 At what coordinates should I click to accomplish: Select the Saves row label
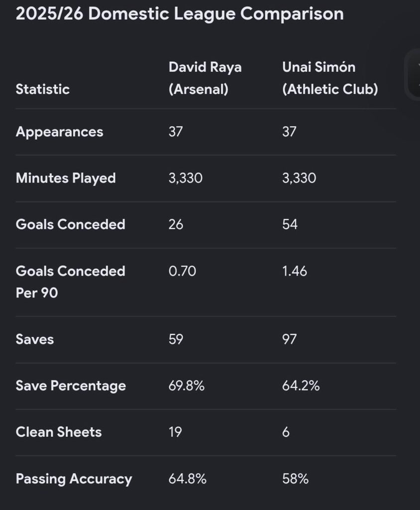35,339
